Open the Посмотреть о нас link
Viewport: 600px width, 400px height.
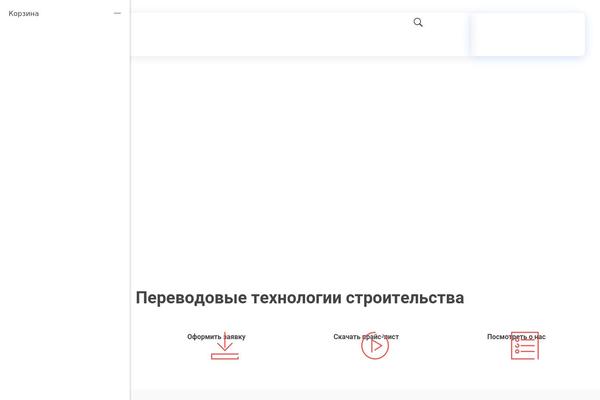pos(516,337)
